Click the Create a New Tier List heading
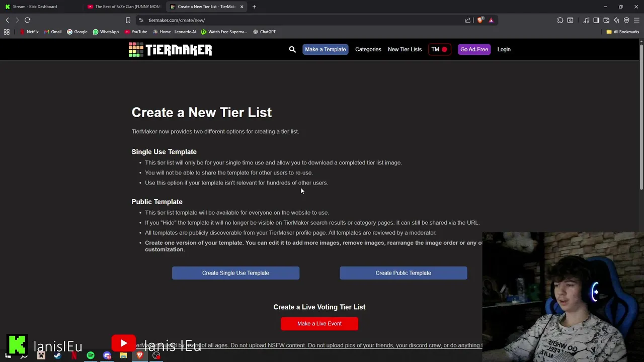The height and width of the screenshot is (362, 644). point(202,112)
